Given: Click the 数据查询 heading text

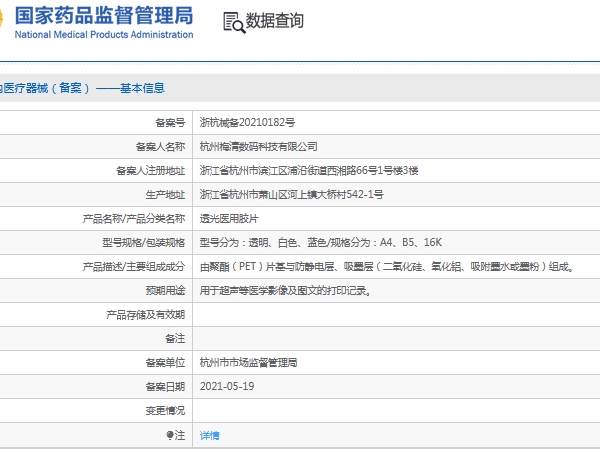Looking at the screenshot, I should [x=274, y=20].
